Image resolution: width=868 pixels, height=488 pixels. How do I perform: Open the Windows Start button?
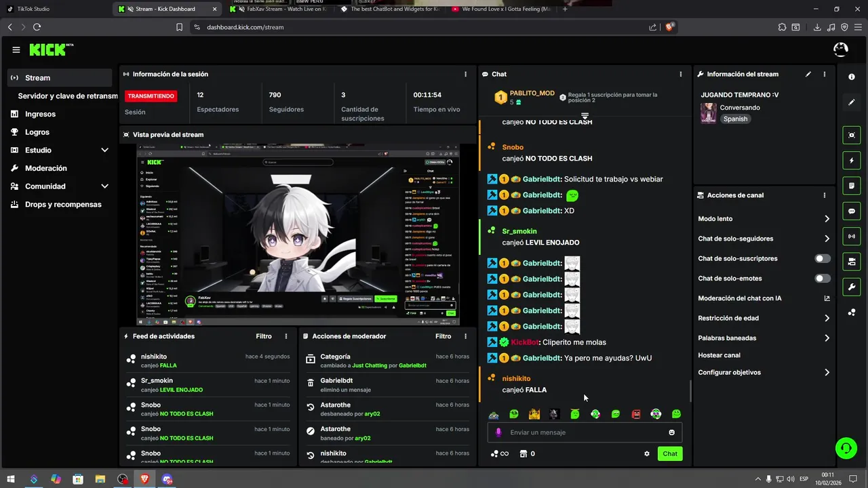click(12, 479)
